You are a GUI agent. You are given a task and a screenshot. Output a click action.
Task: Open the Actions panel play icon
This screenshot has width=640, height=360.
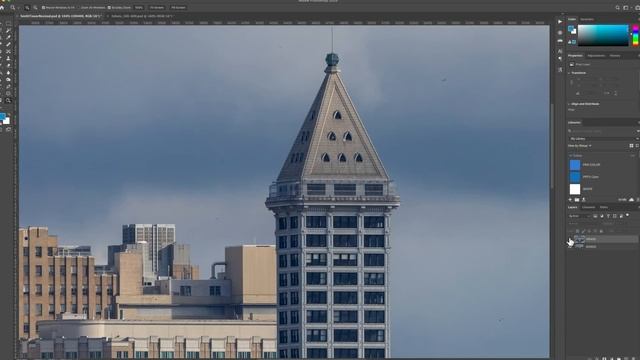[x=560, y=22]
